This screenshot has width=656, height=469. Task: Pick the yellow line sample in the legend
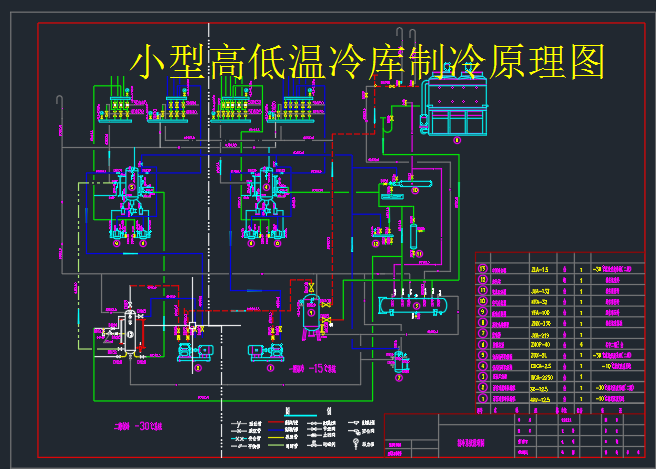pos(276,437)
